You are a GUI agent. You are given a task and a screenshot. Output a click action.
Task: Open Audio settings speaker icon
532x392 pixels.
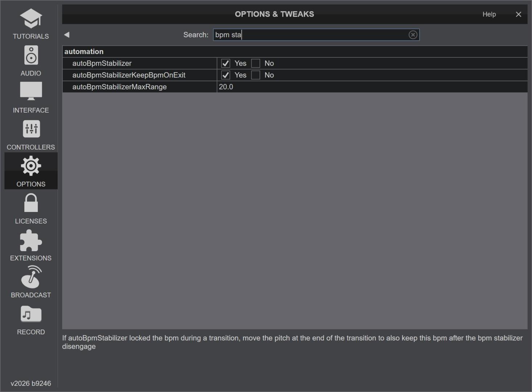[31, 56]
